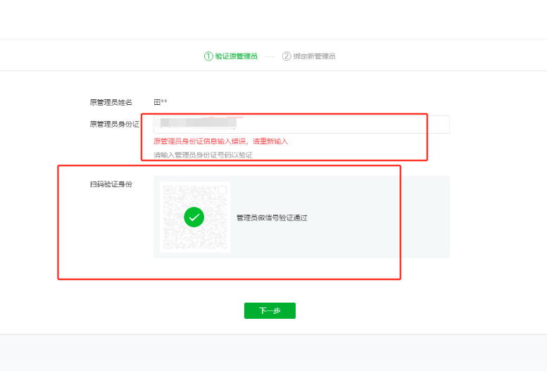Click the 原管理员身份证 label
This screenshot has height=392, width=547.
point(115,124)
